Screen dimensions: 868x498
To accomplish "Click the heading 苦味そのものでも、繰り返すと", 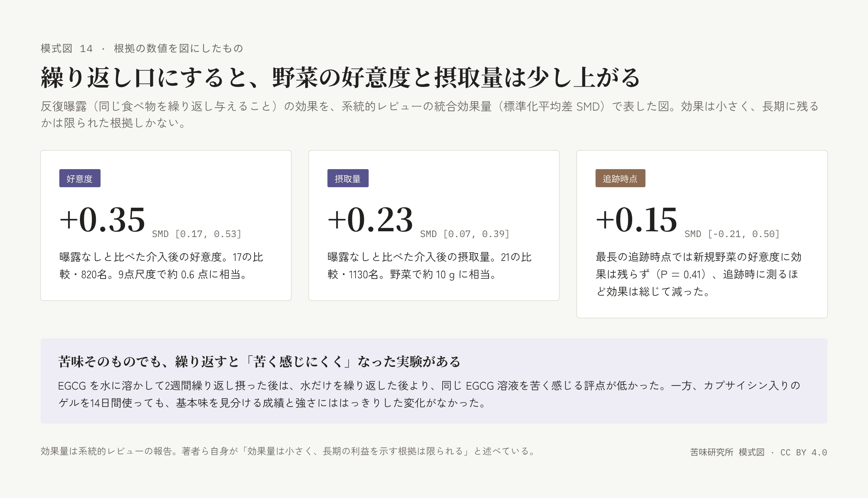I will tap(259, 361).
